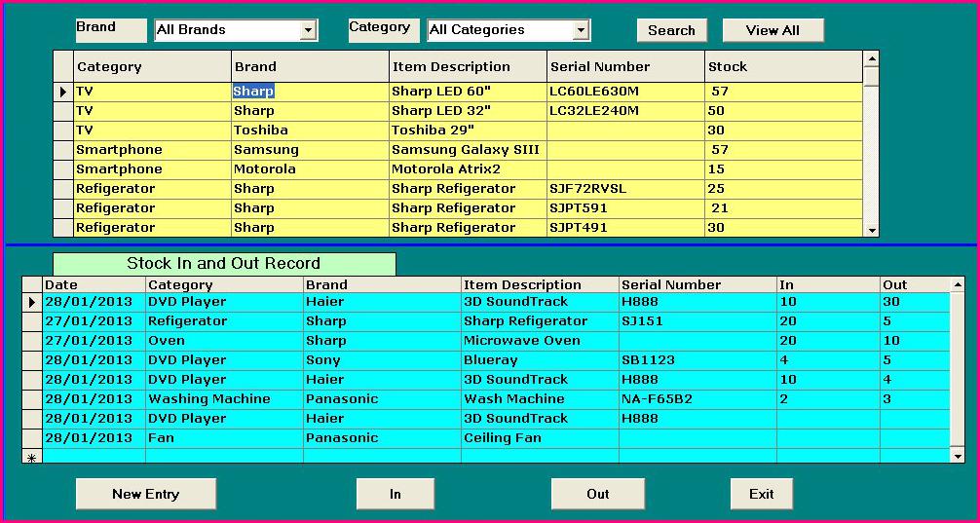This screenshot has height=523, width=980.
Task: Click the New Entry button
Action: (x=145, y=494)
